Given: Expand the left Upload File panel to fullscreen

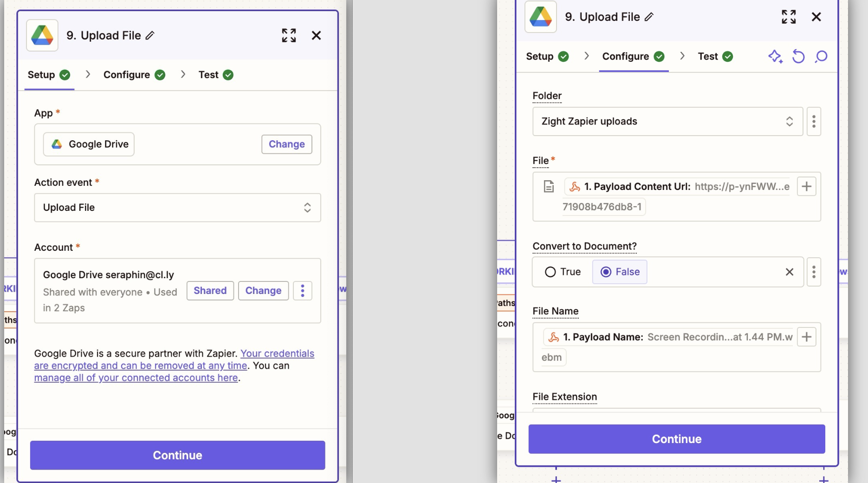Looking at the screenshot, I should 289,35.
